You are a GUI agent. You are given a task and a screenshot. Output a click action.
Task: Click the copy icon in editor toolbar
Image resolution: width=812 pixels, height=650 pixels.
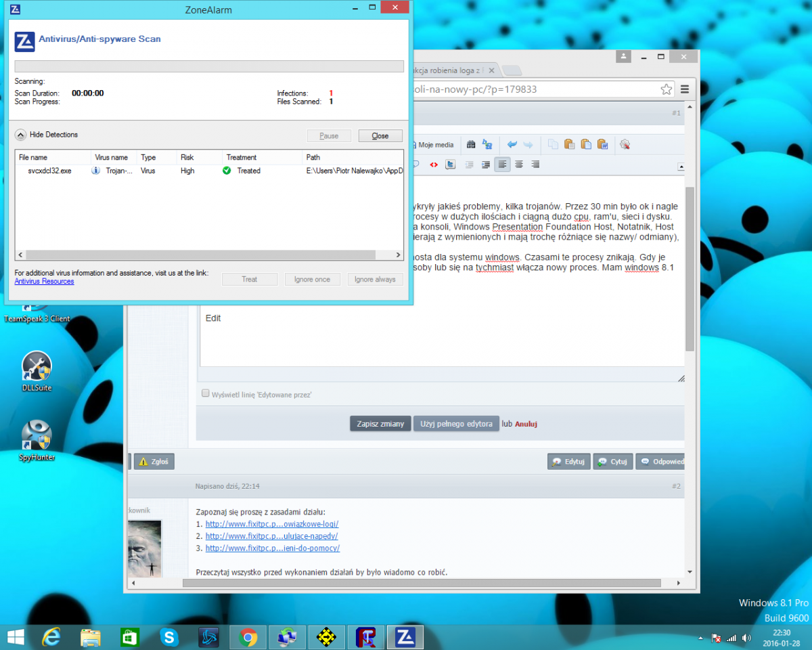click(553, 144)
